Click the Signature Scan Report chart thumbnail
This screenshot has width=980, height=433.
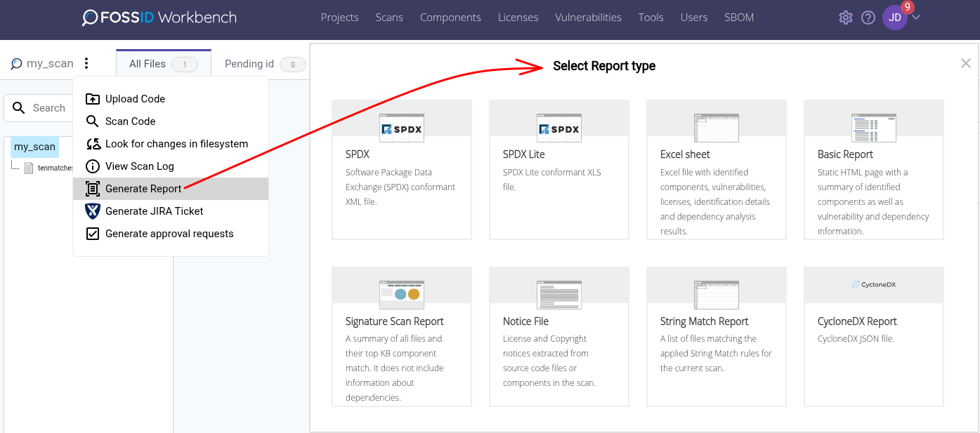point(402,295)
